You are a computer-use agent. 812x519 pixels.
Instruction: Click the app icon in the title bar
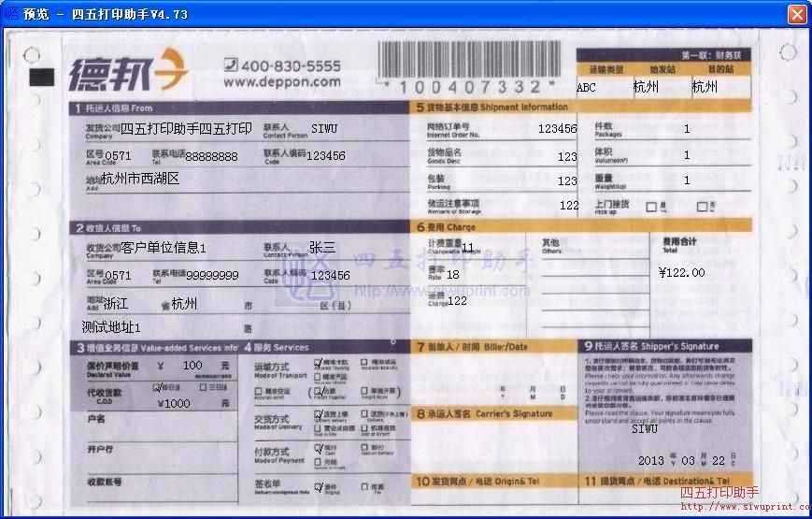click(11, 13)
